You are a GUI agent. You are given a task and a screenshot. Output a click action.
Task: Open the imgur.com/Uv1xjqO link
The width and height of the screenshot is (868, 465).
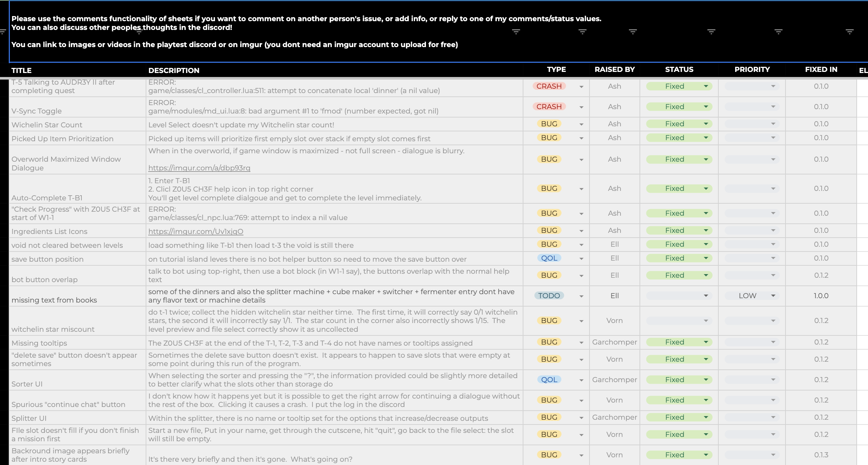pyautogui.click(x=196, y=231)
